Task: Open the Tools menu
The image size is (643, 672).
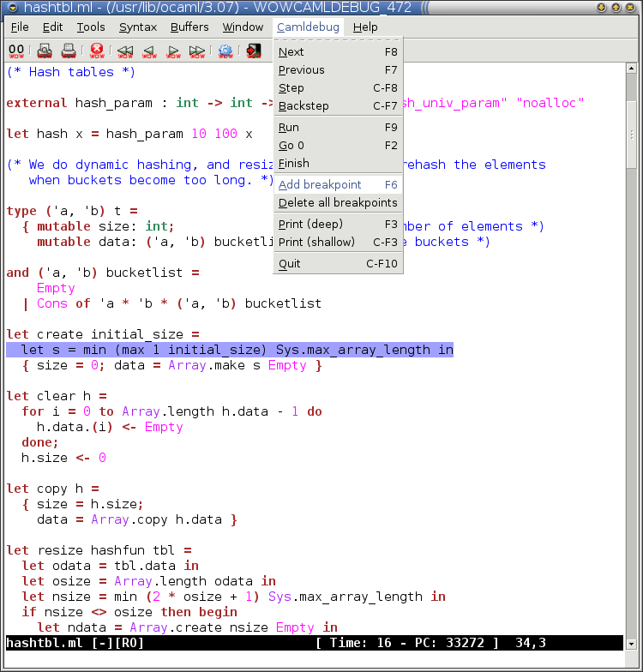Action: tap(91, 27)
